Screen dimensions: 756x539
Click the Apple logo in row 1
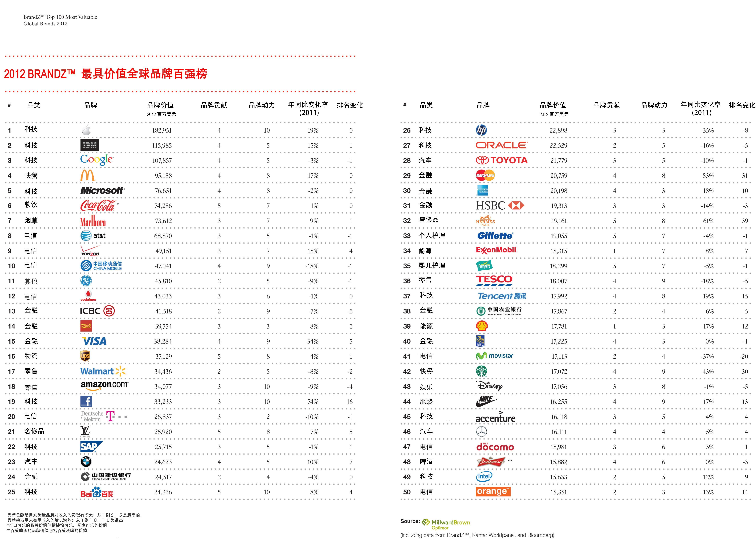click(x=86, y=130)
